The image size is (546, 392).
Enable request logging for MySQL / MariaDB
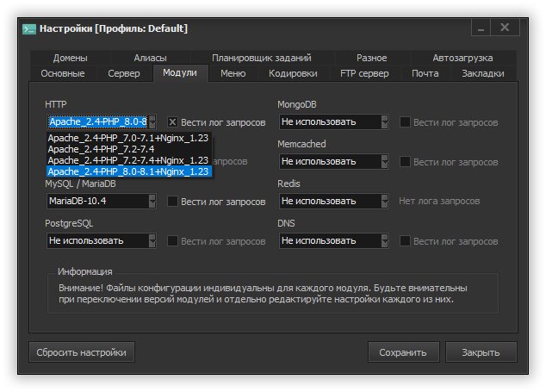(x=173, y=201)
